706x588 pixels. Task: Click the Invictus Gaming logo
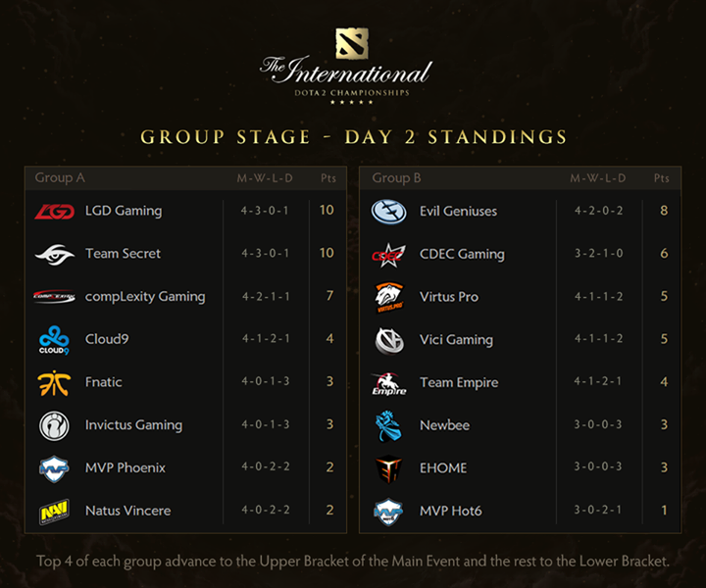click(x=54, y=426)
